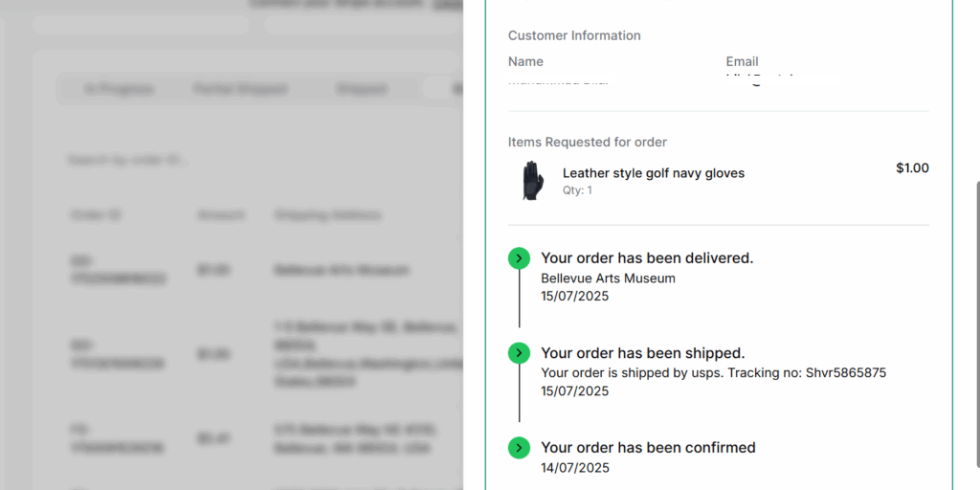Image resolution: width=980 pixels, height=490 pixels.
Task: Click the green chevron beside order delivered
Action: (x=518, y=257)
